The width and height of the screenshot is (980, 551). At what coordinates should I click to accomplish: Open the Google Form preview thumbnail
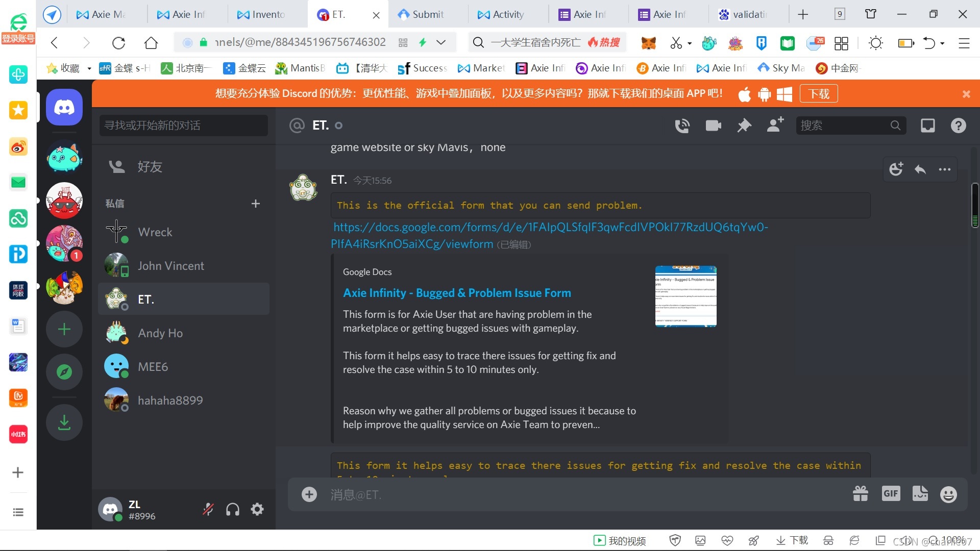coord(686,296)
